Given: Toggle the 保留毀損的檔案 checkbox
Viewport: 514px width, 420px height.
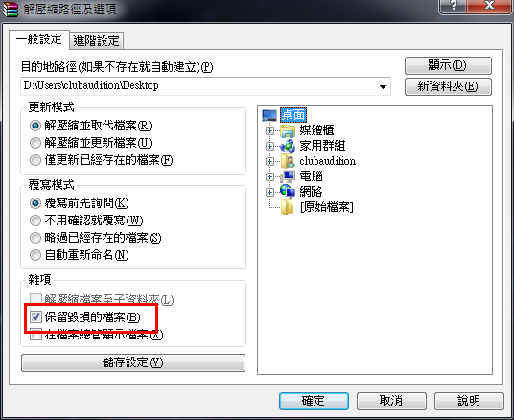Looking at the screenshot, I should click(35, 317).
